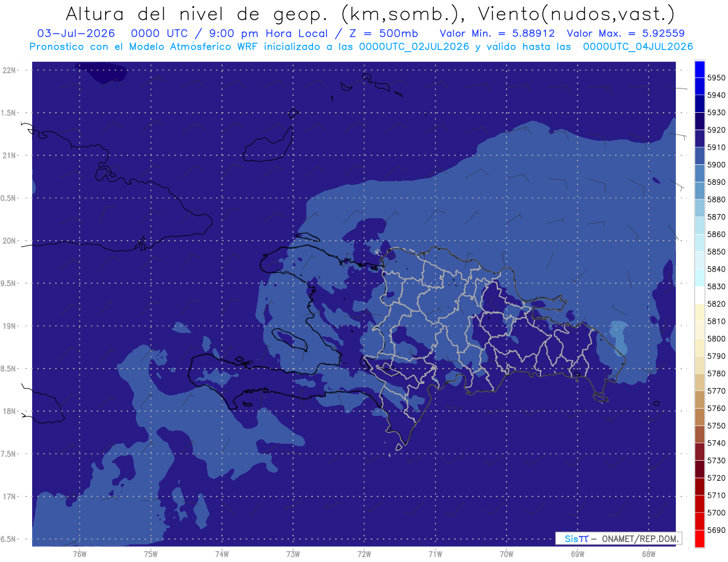Pick the bright red swatch below 5690
This screenshot has width=728, height=562.
point(699,539)
